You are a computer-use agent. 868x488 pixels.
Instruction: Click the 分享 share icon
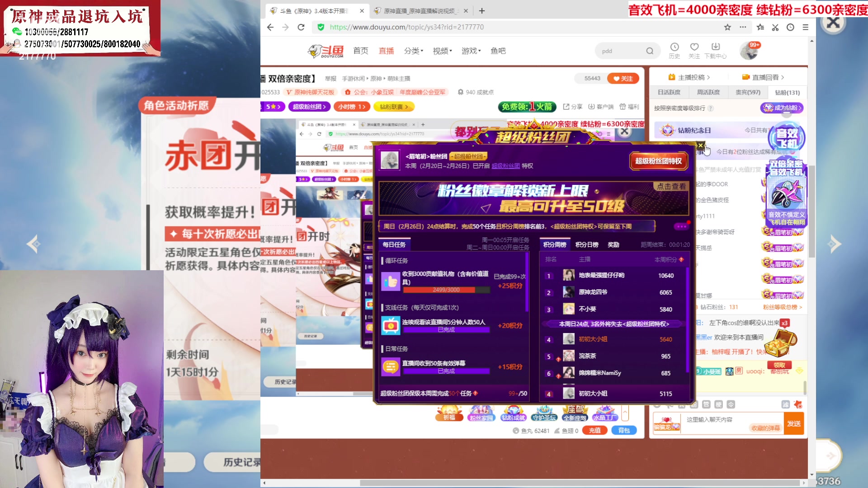(573, 107)
